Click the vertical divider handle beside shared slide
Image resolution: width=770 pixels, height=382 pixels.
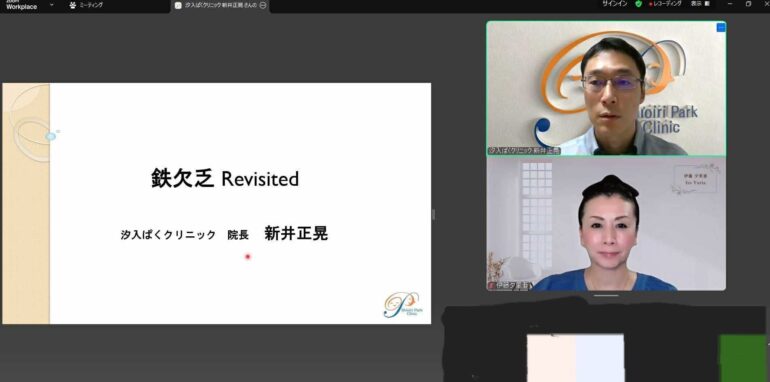pyautogui.click(x=433, y=214)
